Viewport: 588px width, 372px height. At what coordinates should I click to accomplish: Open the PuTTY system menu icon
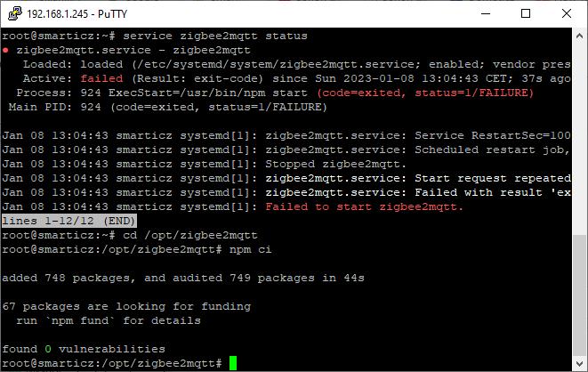pyautogui.click(x=15, y=13)
